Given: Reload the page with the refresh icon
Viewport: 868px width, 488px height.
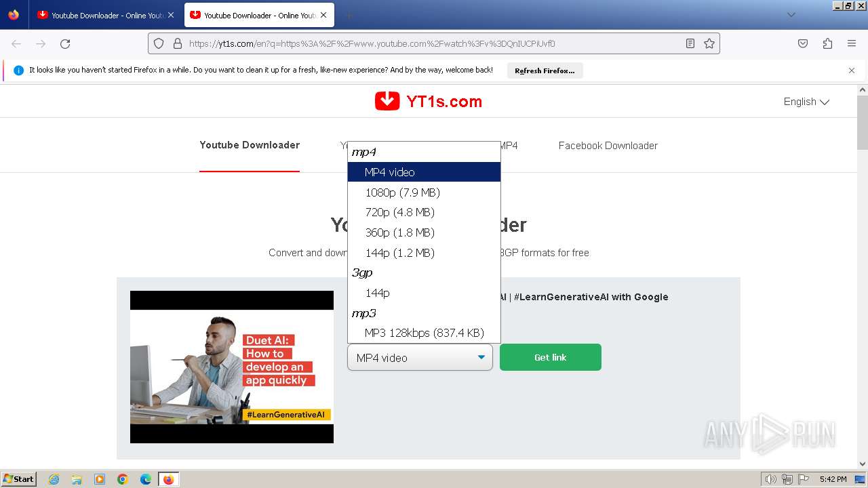Looking at the screenshot, I should [65, 43].
